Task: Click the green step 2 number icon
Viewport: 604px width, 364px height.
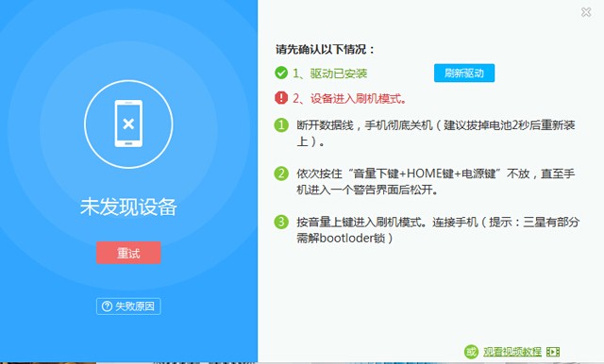Action: point(281,174)
